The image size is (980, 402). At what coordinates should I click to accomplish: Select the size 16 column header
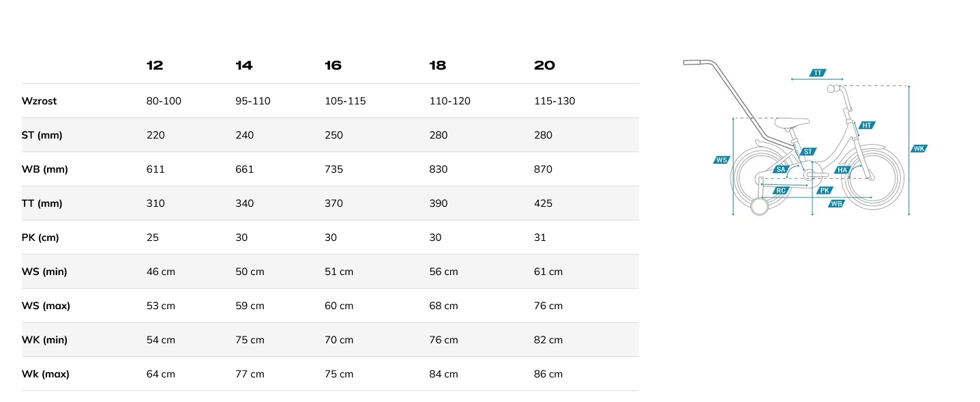click(333, 66)
